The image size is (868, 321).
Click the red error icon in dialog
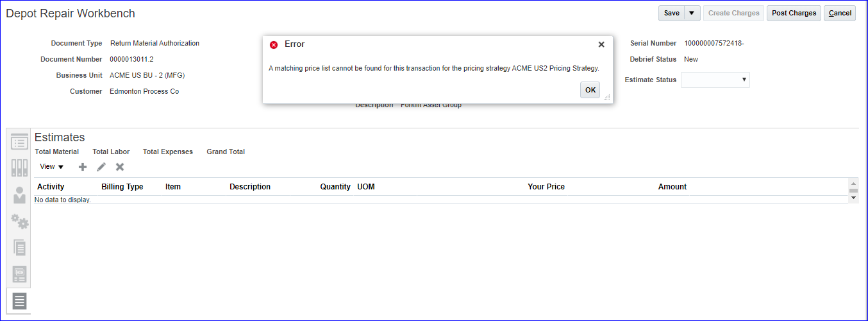click(x=274, y=45)
